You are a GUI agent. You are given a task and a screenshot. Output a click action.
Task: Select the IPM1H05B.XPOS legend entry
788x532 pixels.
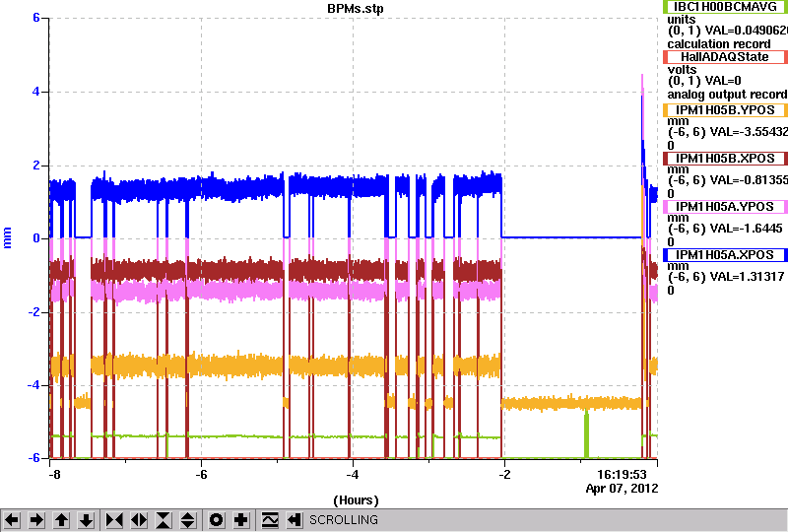[x=725, y=159]
